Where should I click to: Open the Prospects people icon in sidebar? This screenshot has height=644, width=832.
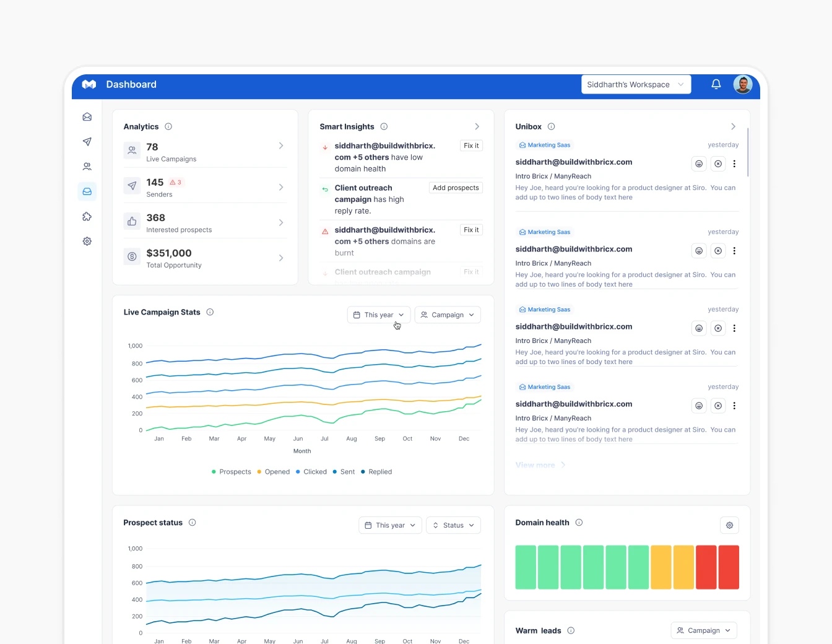point(87,166)
